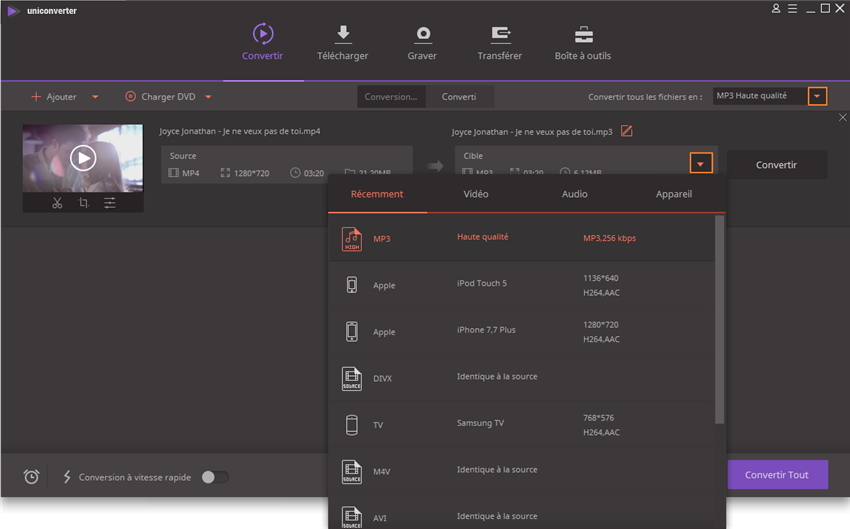This screenshot has height=529, width=850.
Task: Click the format list vertical scrollbar
Action: click(x=719, y=320)
